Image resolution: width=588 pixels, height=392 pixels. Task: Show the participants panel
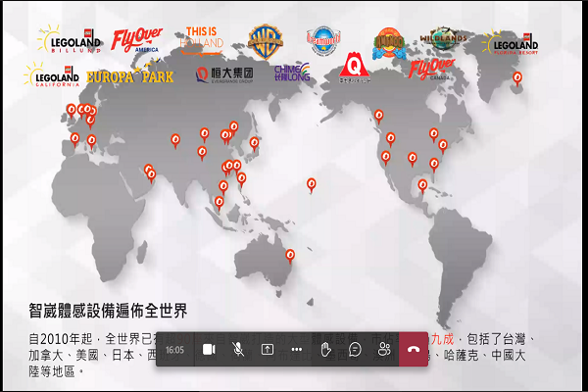pyautogui.click(x=384, y=349)
